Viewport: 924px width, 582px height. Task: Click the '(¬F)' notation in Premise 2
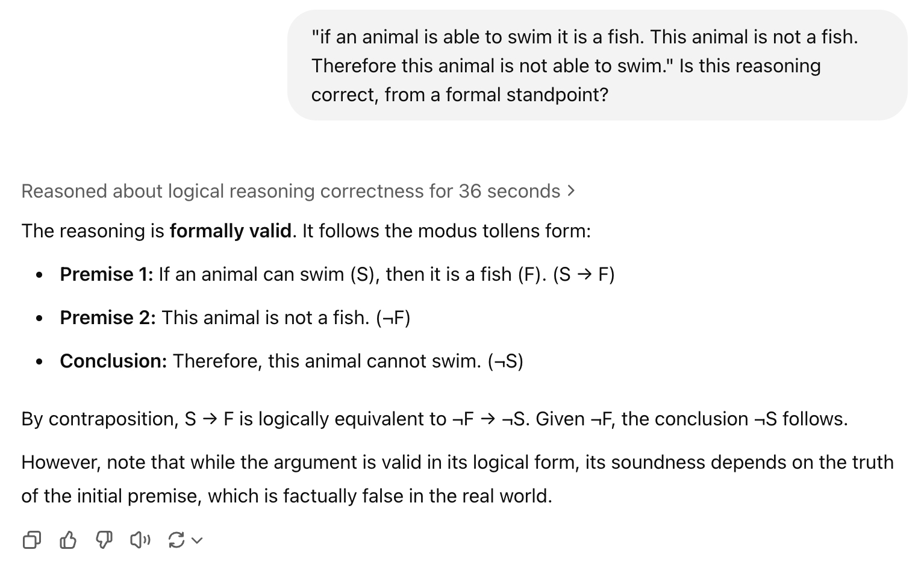393,318
